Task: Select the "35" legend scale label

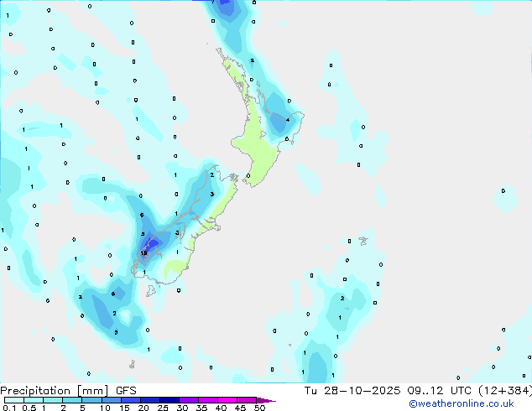Action: [201, 408]
